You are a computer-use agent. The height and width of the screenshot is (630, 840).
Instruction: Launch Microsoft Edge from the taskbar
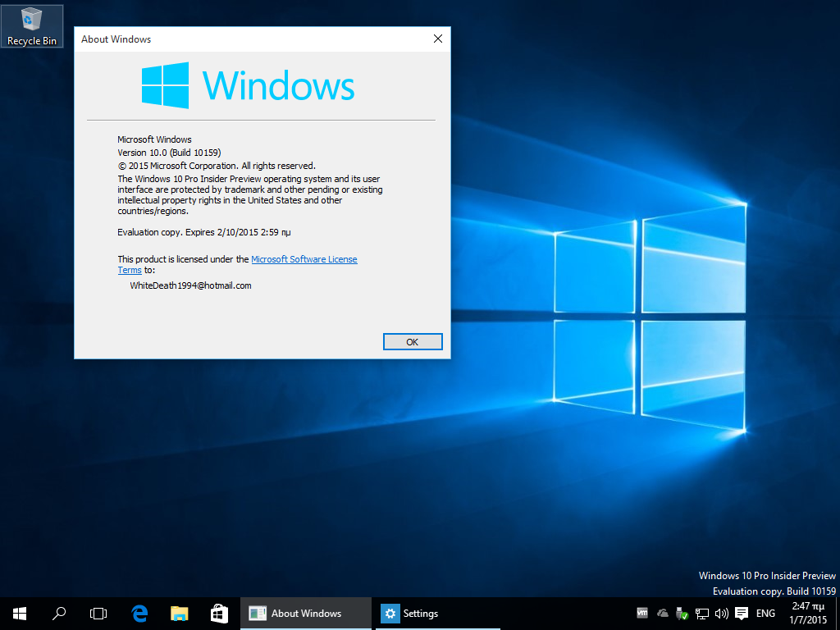point(139,613)
